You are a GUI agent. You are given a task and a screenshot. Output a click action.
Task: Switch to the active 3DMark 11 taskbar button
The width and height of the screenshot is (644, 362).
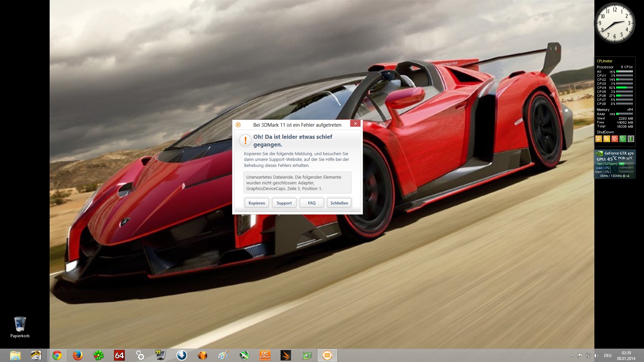327,355
